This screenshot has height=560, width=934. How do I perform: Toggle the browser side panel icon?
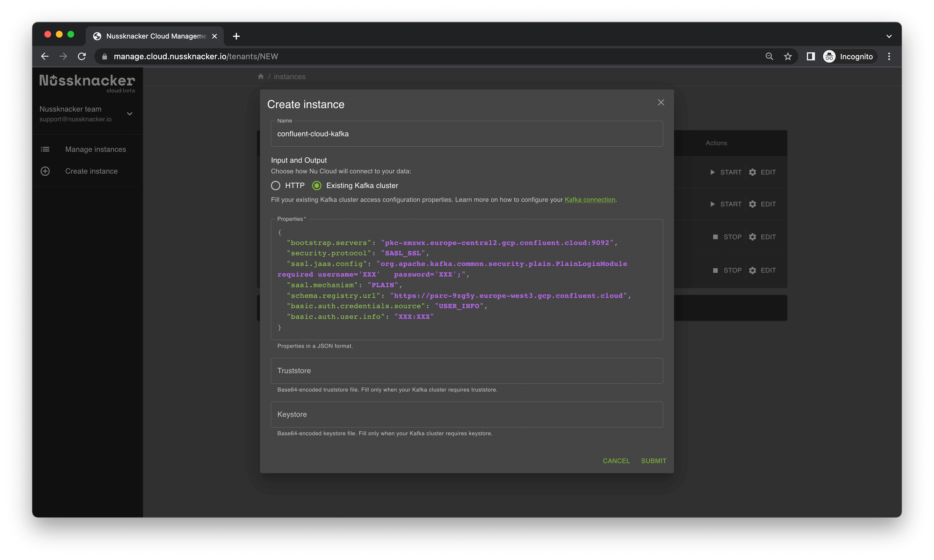click(810, 57)
